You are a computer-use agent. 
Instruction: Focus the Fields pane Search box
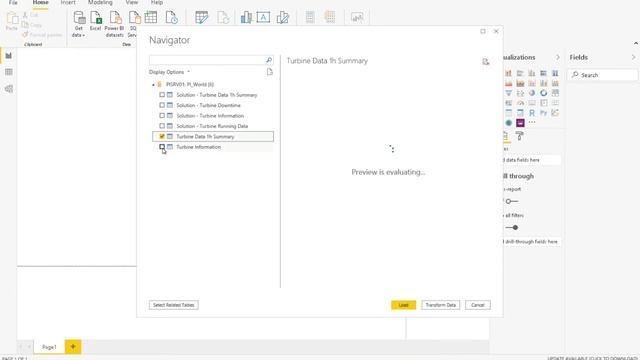coord(602,75)
